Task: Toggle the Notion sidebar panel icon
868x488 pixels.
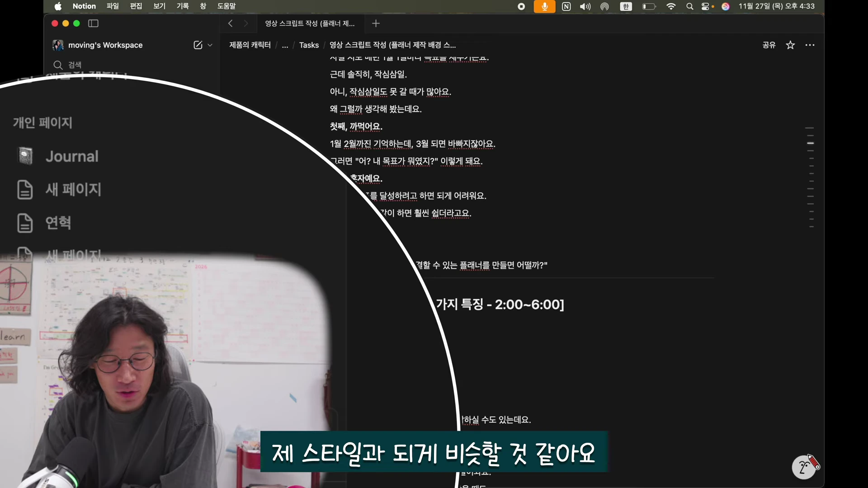Action: coord(94,23)
